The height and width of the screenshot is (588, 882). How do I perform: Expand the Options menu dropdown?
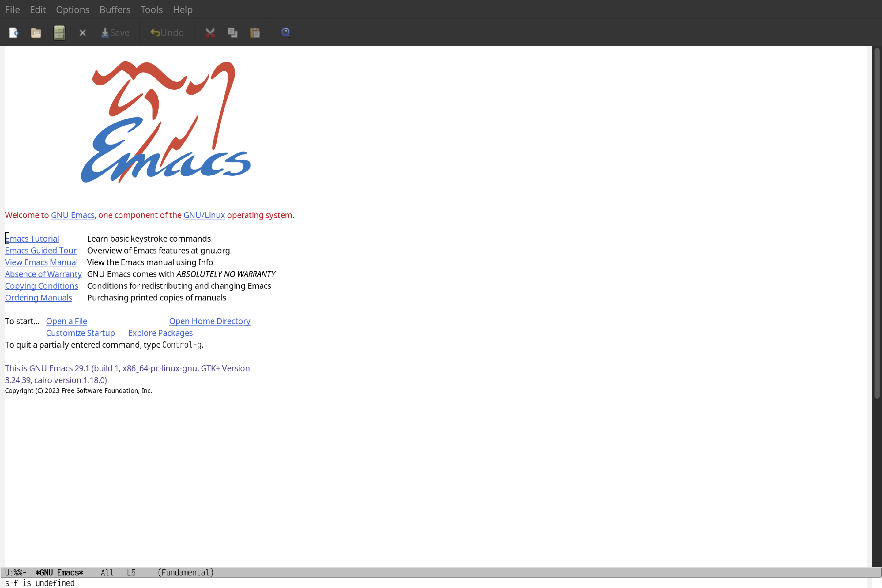pyautogui.click(x=72, y=9)
